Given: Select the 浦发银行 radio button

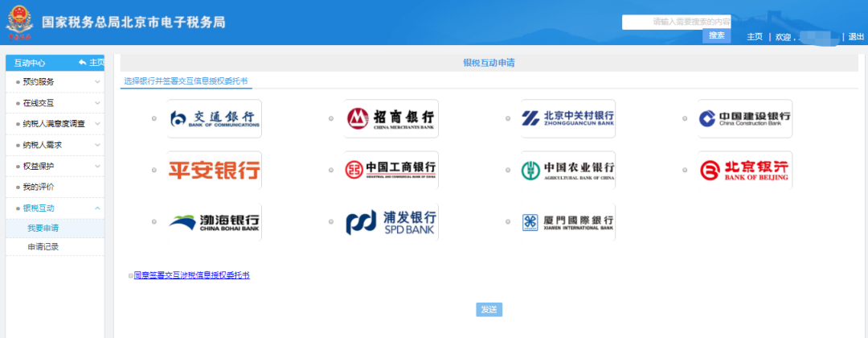Looking at the screenshot, I should [x=331, y=221].
